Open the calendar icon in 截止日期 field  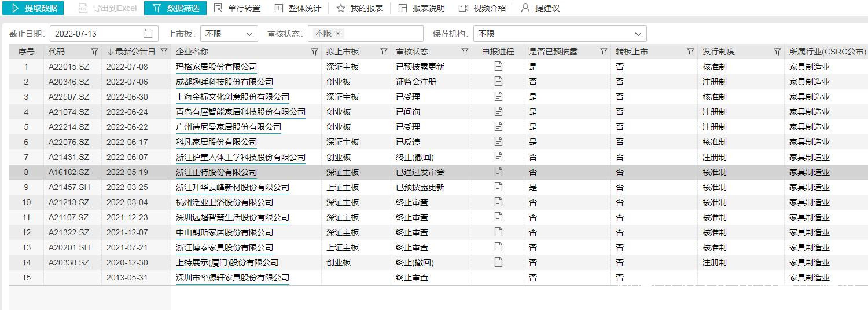point(148,34)
